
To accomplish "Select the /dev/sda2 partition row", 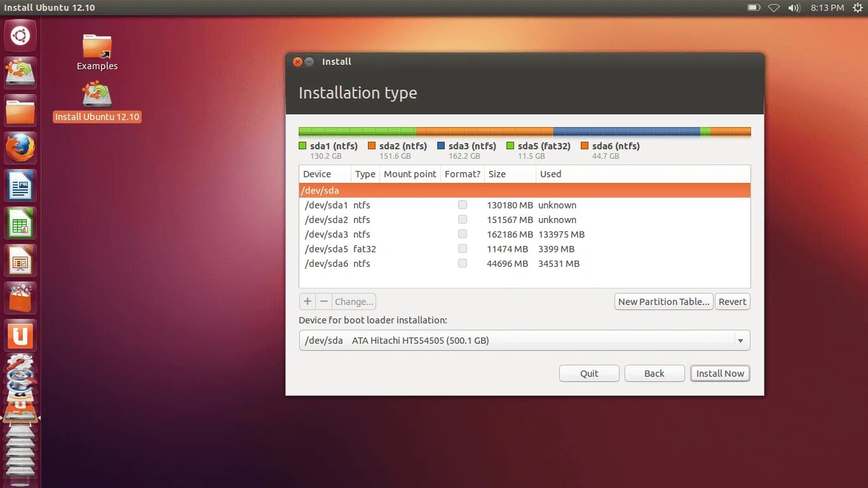I will click(525, 219).
